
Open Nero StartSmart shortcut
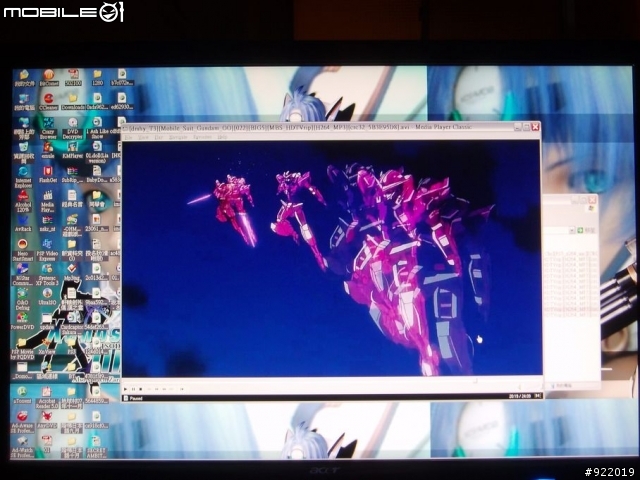pos(23,251)
